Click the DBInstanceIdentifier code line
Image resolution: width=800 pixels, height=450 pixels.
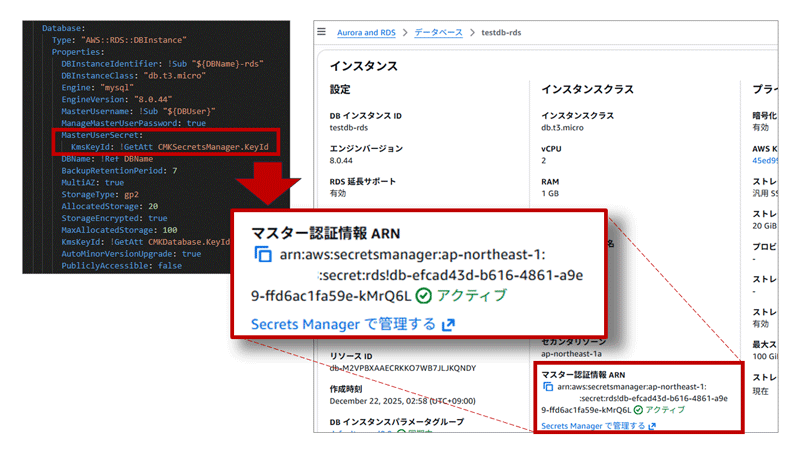pyautogui.click(x=162, y=64)
